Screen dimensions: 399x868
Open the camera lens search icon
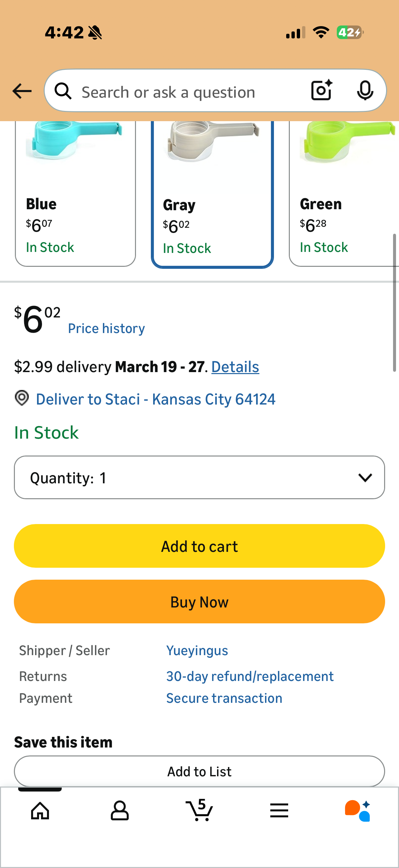pyautogui.click(x=322, y=90)
